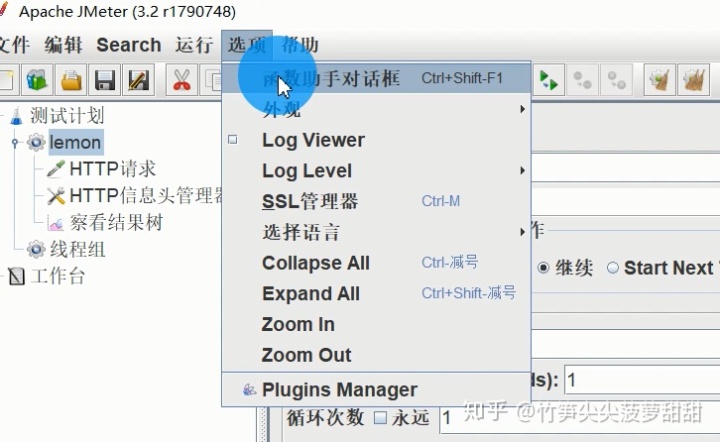
Task: Open the 选项 menu
Action: click(x=247, y=45)
